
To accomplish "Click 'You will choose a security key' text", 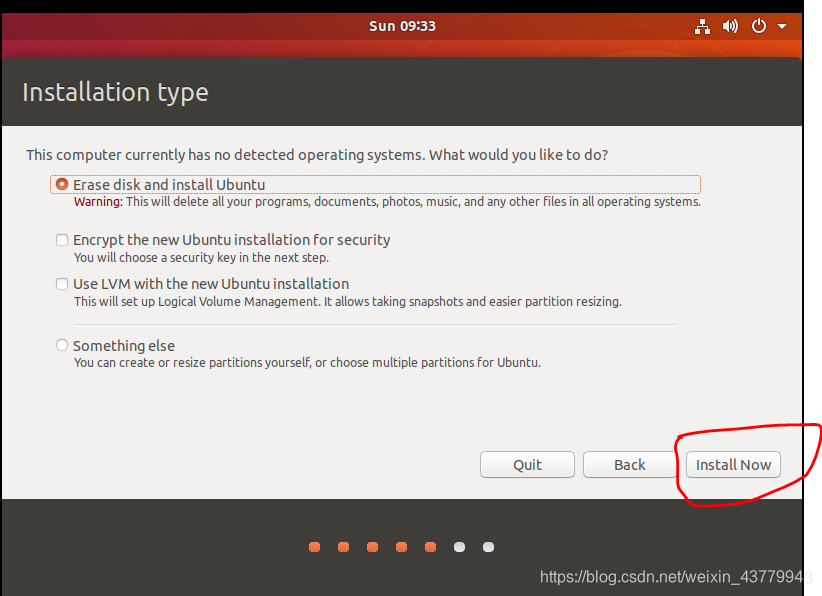I will pos(201,258).
